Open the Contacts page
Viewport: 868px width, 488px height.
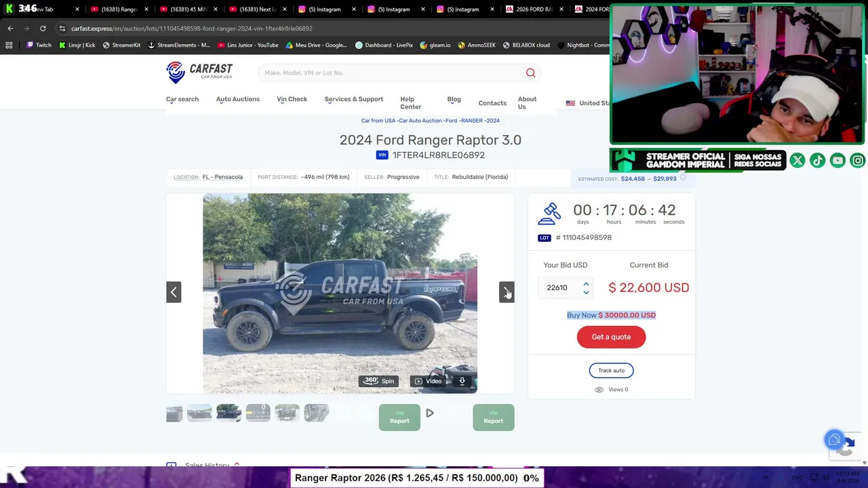pyautogui.click(x=492, y=103)
